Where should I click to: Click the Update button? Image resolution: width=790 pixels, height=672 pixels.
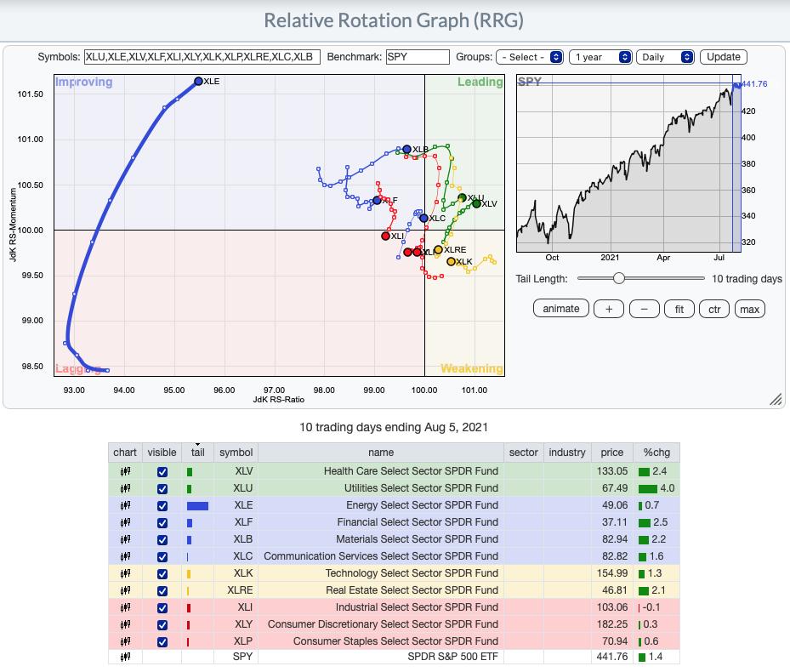[x=724, y=57]
